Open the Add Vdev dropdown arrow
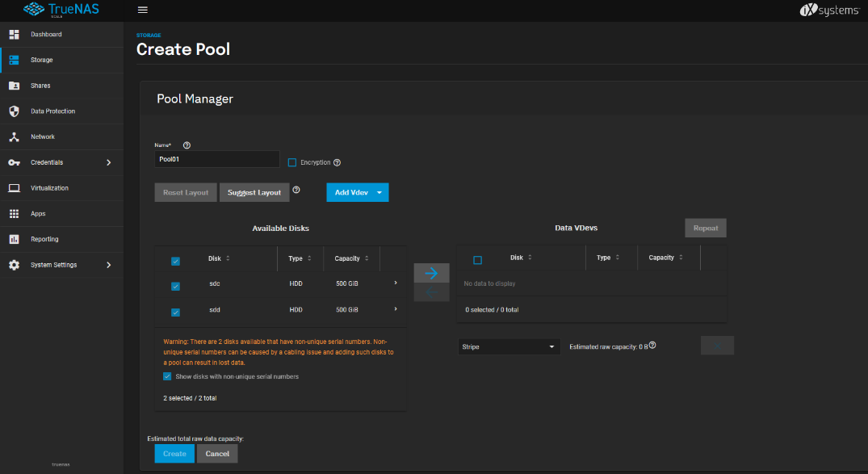The height and width of the screenshot is (474, 868). coord(379,193)
